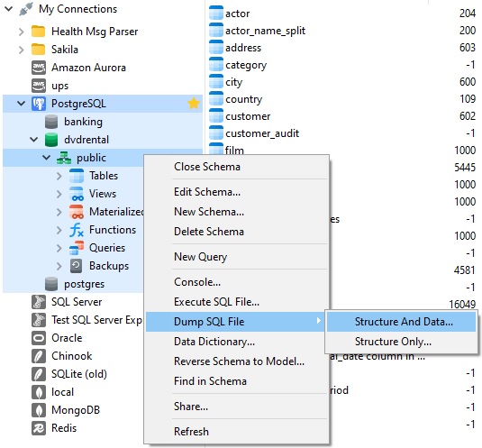Click the Materialized Views node icon
482x448 pixels.
tap(77, 212)
